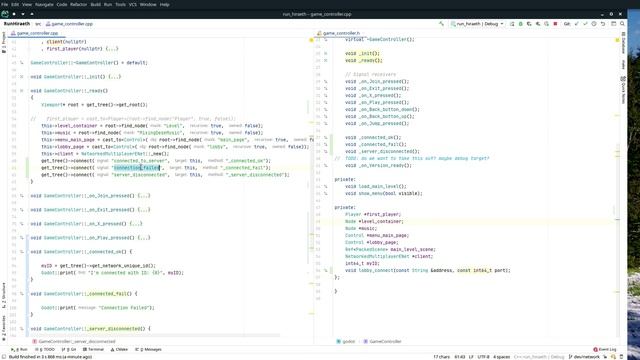Open the Terminal tool window button
Image resolution: width=640 pixels, height=360 pixels.
[93, 349]
